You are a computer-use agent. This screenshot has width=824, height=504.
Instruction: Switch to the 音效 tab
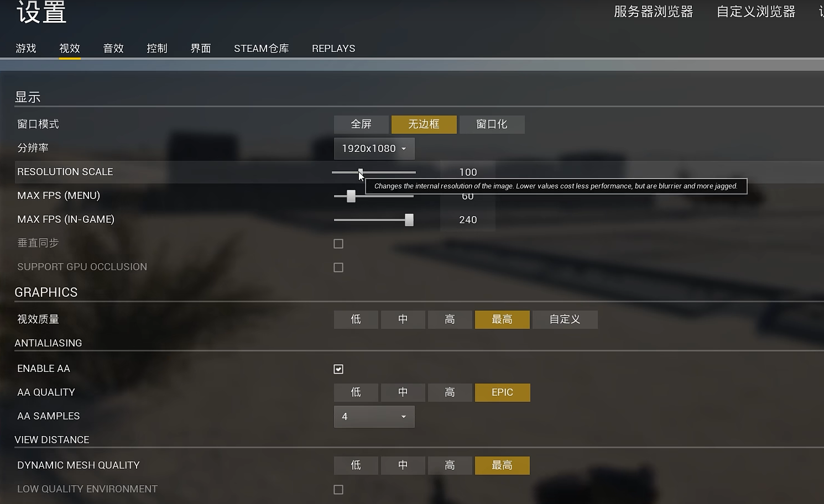point(113,49)
